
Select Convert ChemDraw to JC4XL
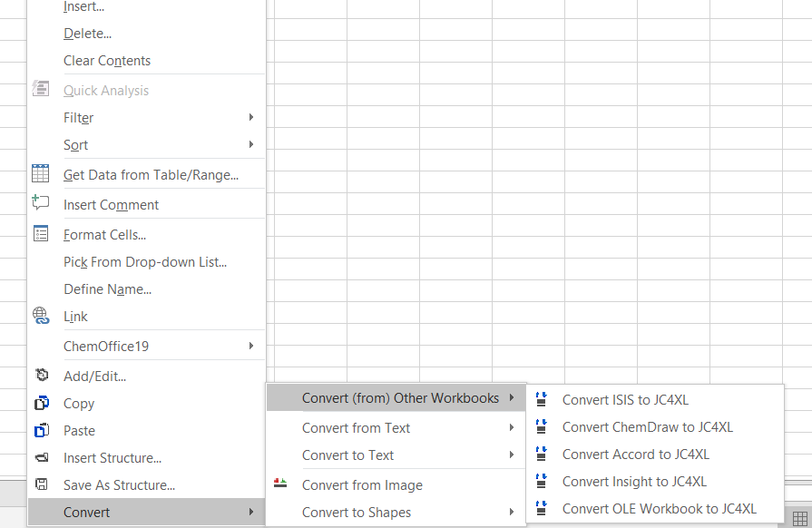coord(647,426)
